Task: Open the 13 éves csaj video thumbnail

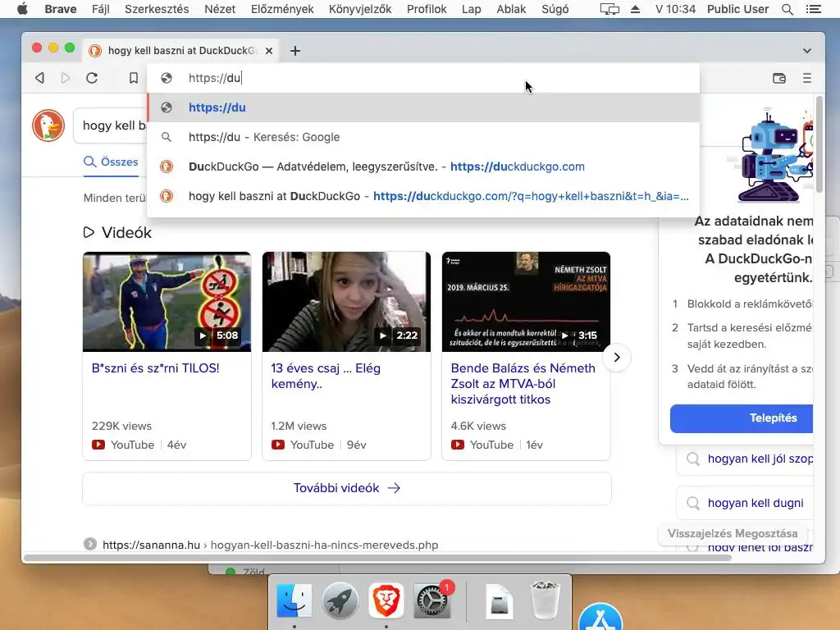Action: 346,302
